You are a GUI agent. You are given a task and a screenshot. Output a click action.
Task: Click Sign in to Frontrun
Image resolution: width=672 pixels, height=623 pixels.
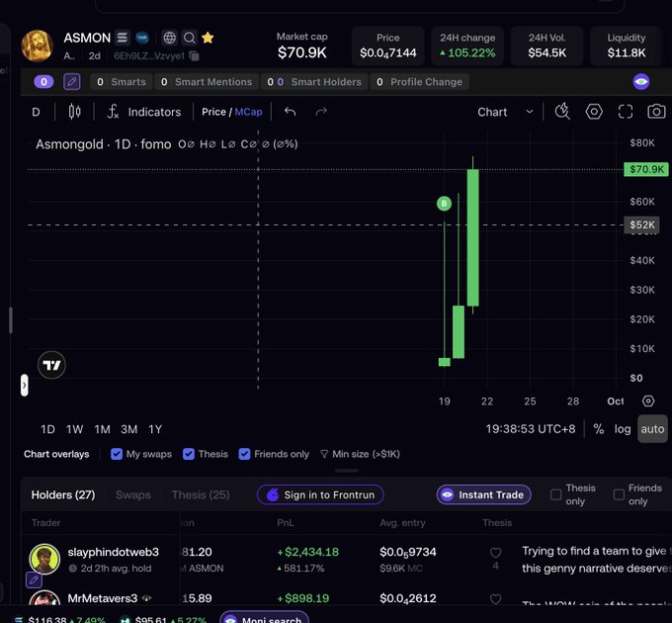click(320, 494)
